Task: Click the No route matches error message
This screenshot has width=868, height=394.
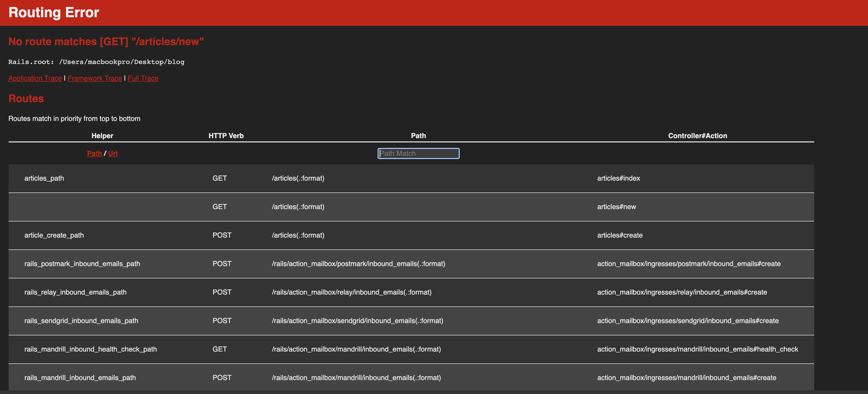Action: tap(106, 41)
